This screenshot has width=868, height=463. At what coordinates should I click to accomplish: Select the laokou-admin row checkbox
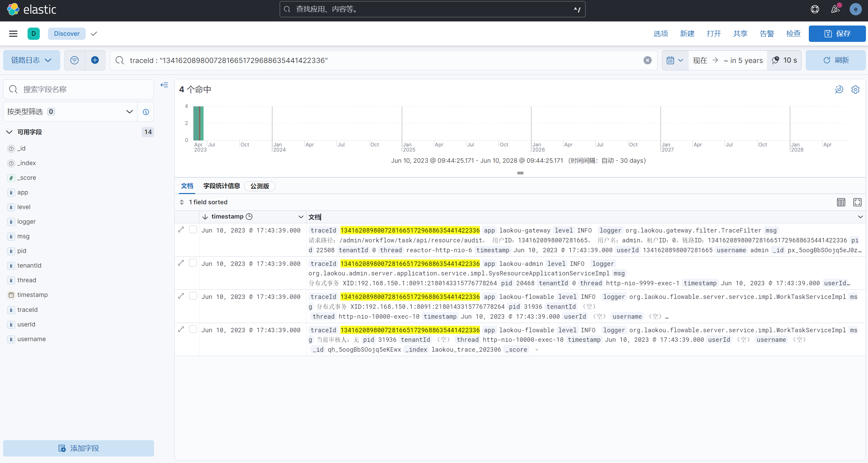point(193,263)
